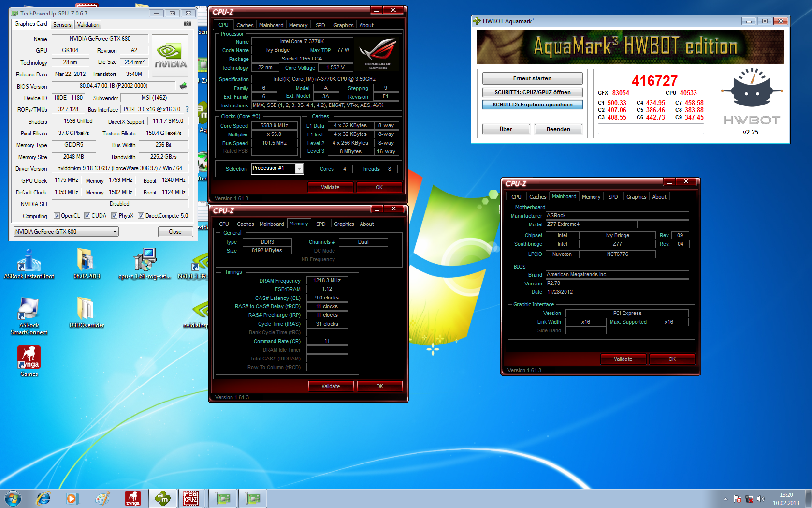Click the taskbar clock showing 13:20
This screenshot has width=812, height=508.
(x=786, y=499)
